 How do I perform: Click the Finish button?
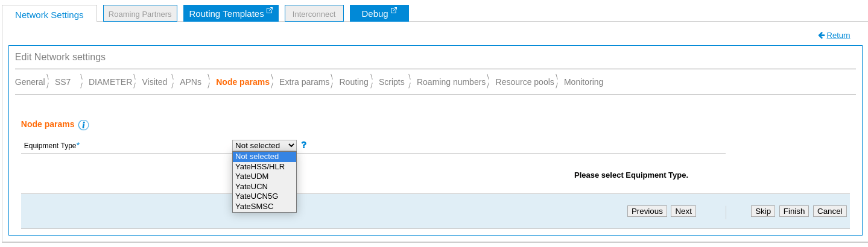coord(794,211)
